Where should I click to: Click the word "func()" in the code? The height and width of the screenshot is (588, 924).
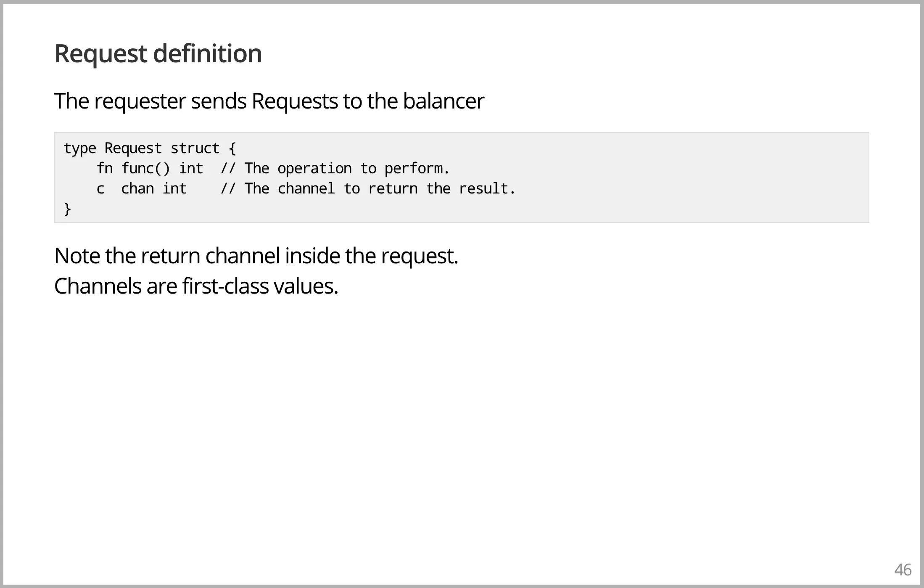(x=145, y=169)
